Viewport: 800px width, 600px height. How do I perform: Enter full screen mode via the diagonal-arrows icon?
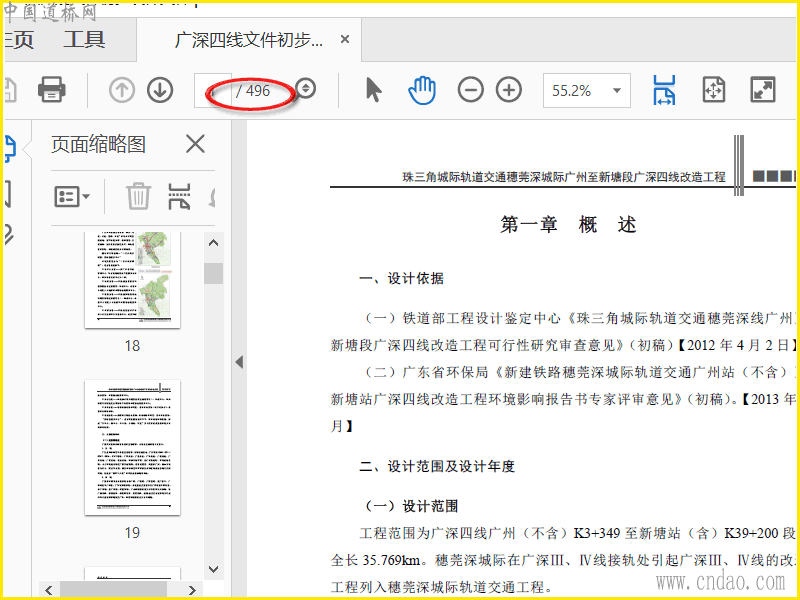coord(762,90)
